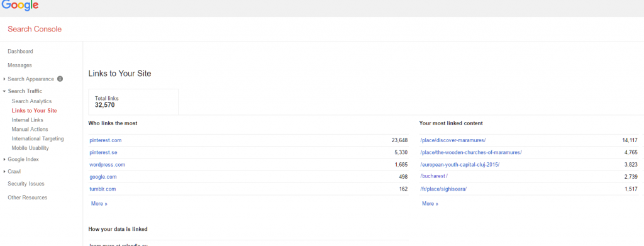Click the 498 count for google.com

click(x=403, y=177)
